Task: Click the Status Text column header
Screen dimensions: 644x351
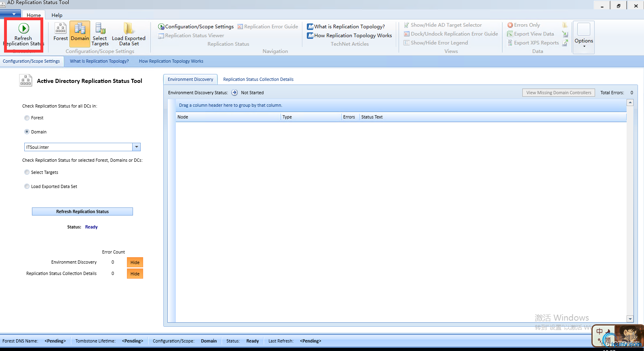Action: click(x=493, y=117)
